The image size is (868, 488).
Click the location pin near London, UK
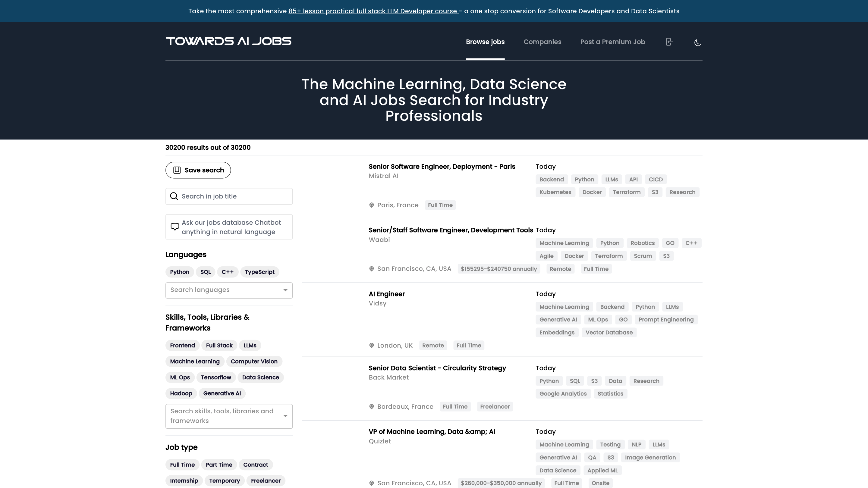click(x=371, y=345)
